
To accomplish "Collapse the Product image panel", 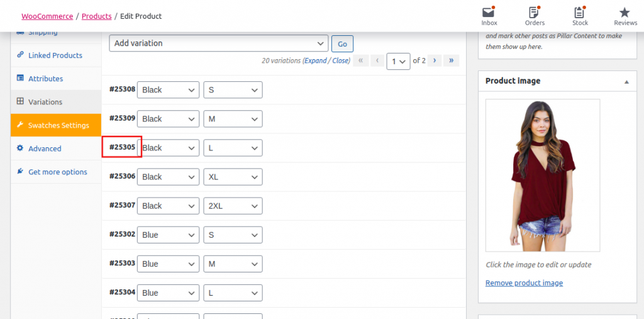I will pyautogui.click(x=626, y=81).
